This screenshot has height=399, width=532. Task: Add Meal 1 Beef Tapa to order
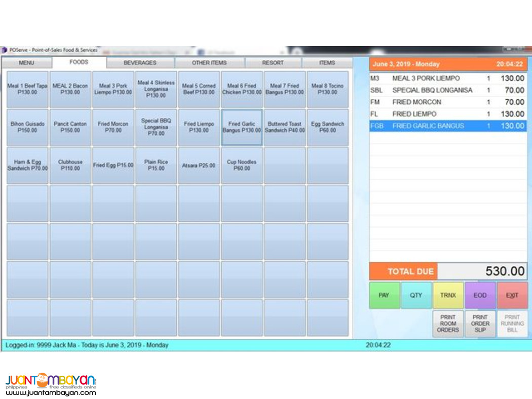(27, 90)
